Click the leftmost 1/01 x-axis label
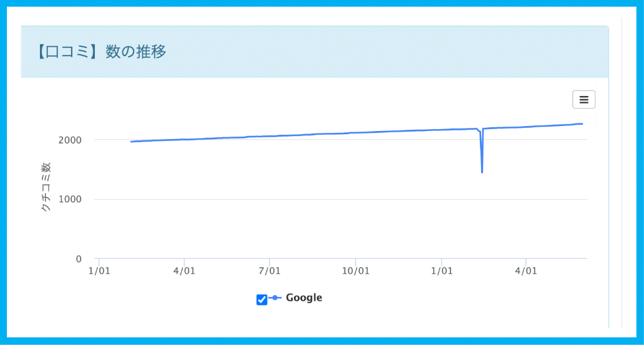The image size is (644, 345). click(x=99, y=271)
